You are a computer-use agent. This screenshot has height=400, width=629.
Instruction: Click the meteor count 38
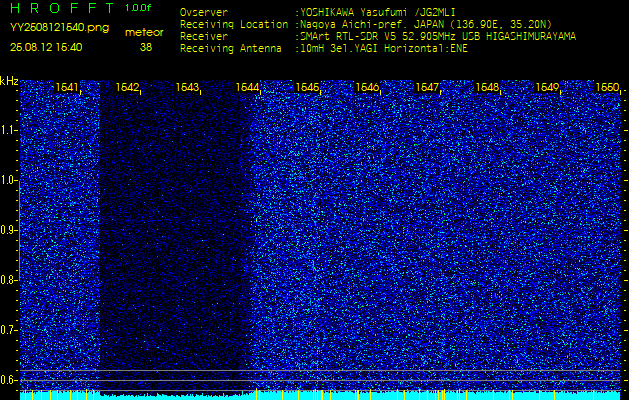[146, 47]
